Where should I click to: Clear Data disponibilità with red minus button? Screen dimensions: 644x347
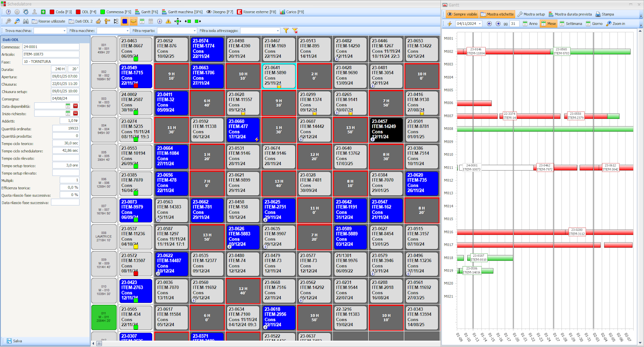(x=76, y=106)
